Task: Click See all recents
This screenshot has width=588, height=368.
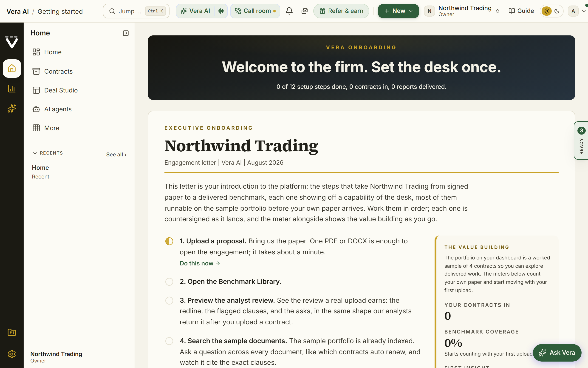Action: coord(116,155)
